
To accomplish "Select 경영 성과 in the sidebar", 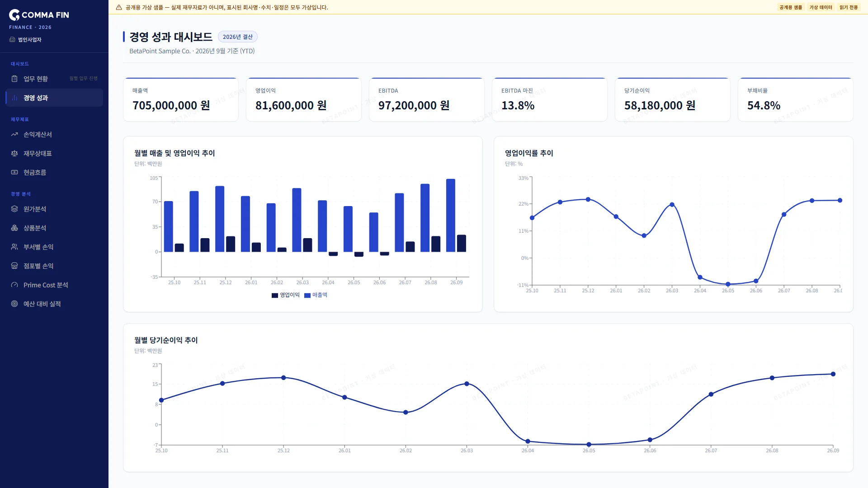I will click(54, 98).
